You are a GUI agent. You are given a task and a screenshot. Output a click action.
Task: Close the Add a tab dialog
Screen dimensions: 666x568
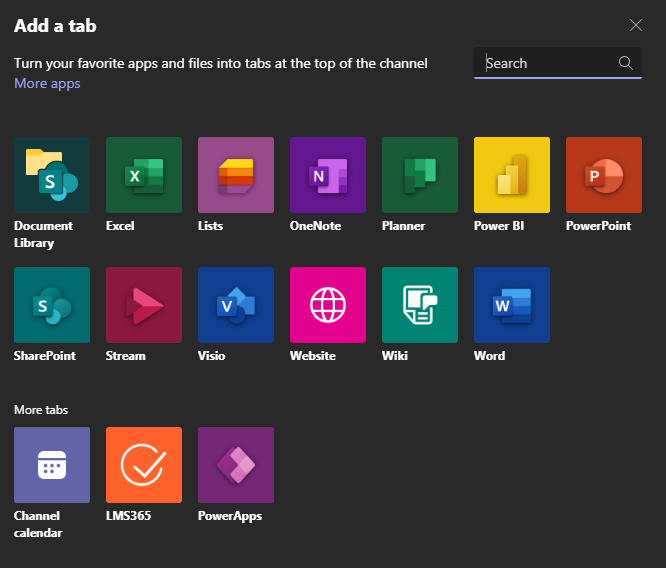click(x=635, y=25)
